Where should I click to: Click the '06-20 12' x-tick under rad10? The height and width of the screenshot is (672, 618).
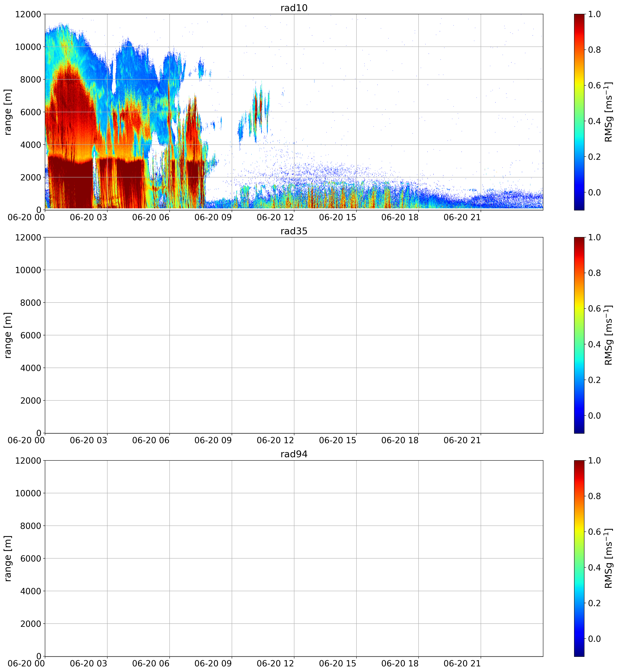point(275,217)
